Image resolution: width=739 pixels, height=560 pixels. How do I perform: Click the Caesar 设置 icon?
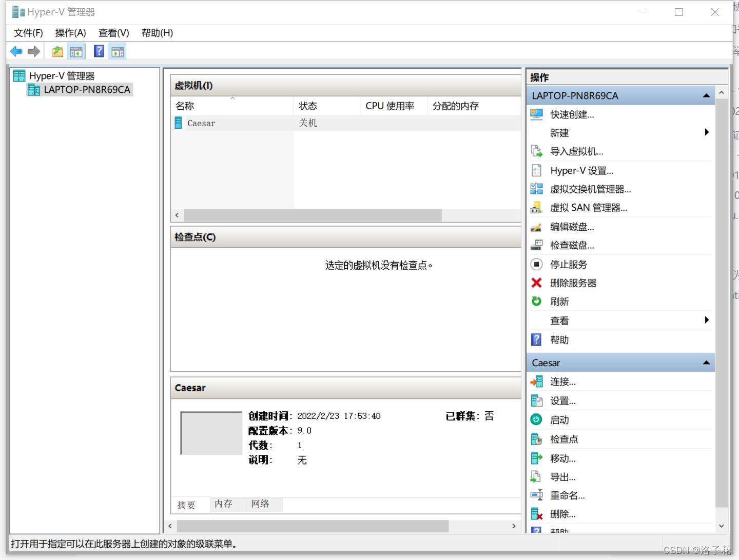coord(536,401)
